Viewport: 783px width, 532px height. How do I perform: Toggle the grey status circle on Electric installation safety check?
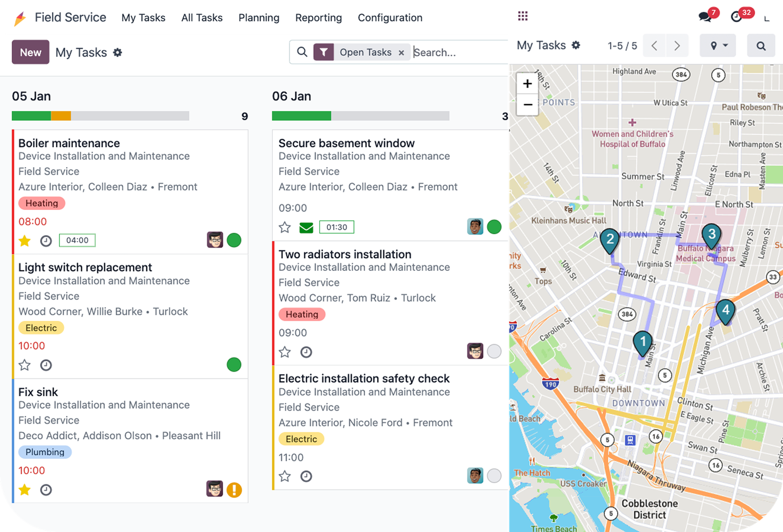(494, 476)
